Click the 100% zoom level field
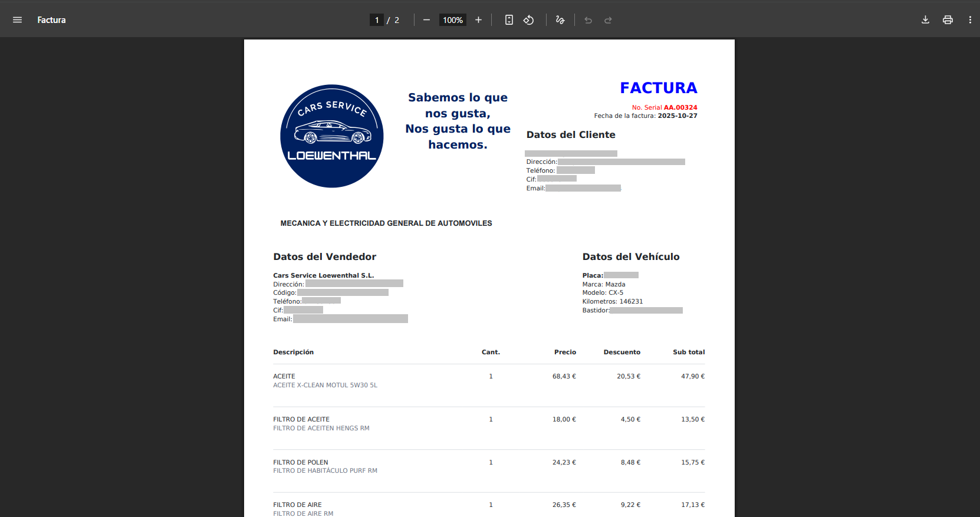The width and height of the screenshot is (980, 517). click(452, 20)
